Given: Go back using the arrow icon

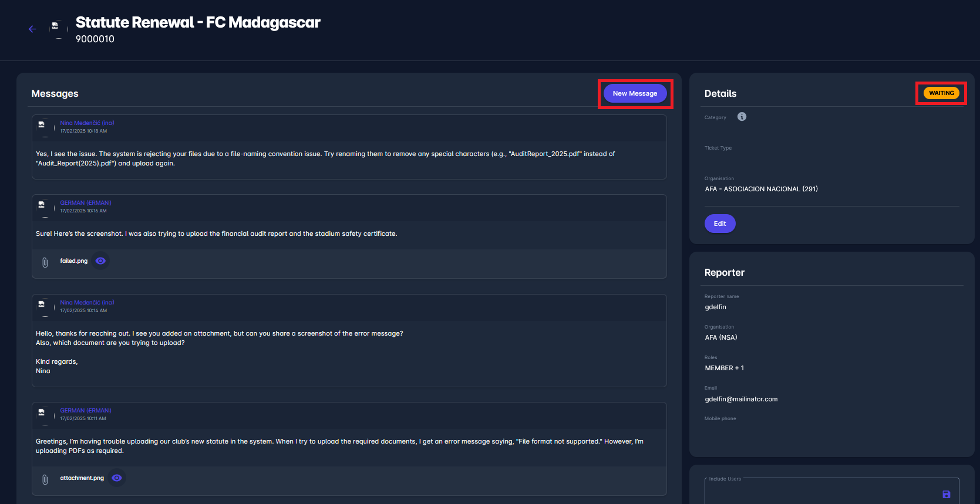Looking at the screenshot, I should pyautogui.click(x=32, y=29).
